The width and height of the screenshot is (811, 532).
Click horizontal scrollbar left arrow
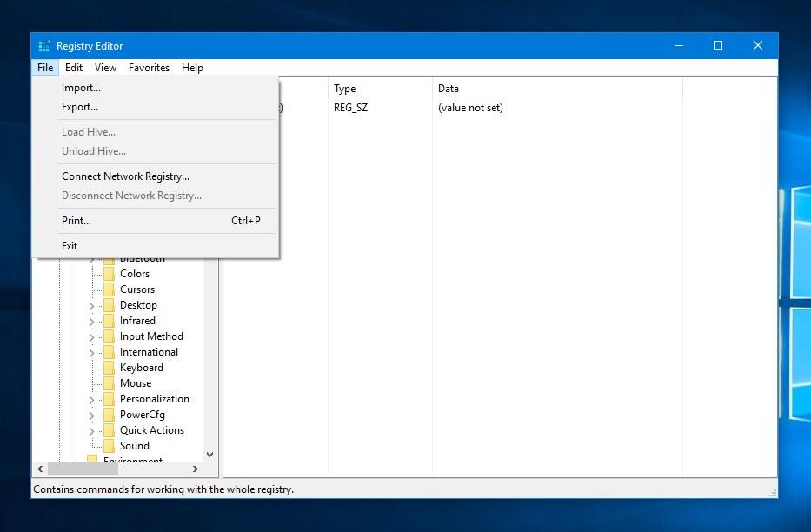[x=40, y=469]
